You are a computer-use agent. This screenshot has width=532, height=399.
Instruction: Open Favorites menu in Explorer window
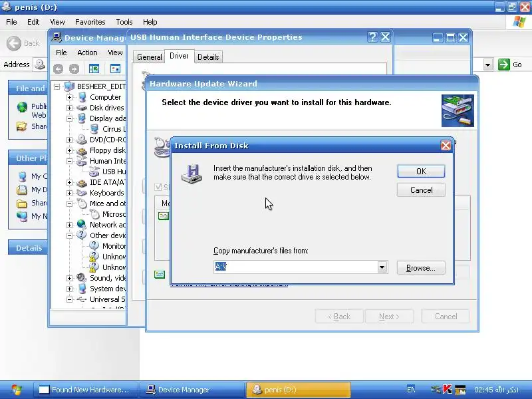pyautogui.click(x=90, y=22)
